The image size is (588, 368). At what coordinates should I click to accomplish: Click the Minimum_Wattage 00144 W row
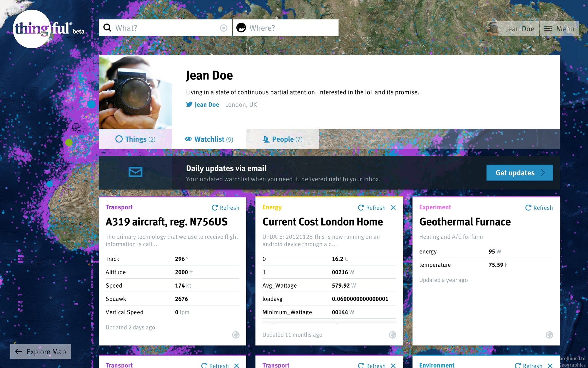(329, 312)
